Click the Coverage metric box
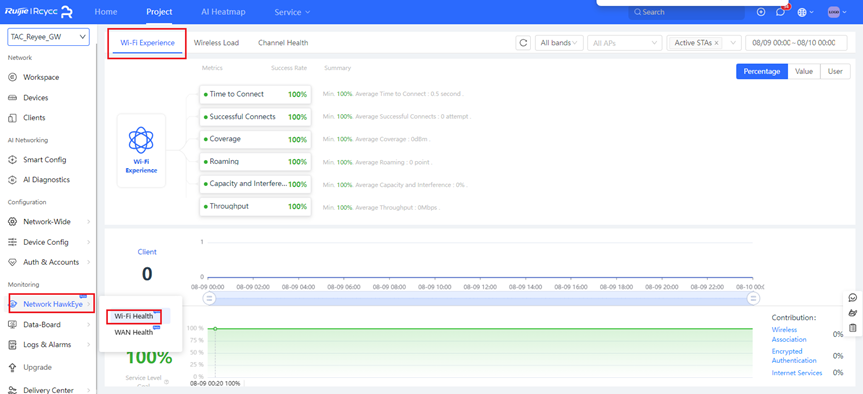The image size is (863, 394). 255,139
